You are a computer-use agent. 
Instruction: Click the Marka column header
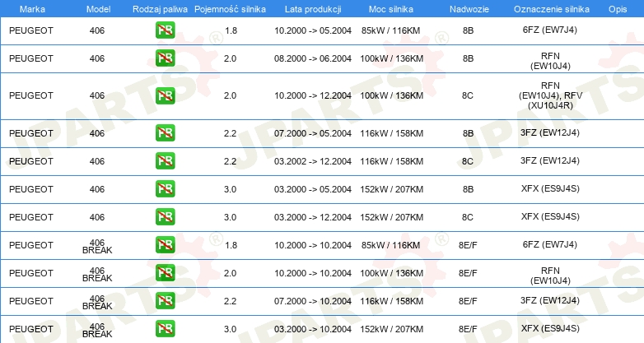click(x=32, y=9)
